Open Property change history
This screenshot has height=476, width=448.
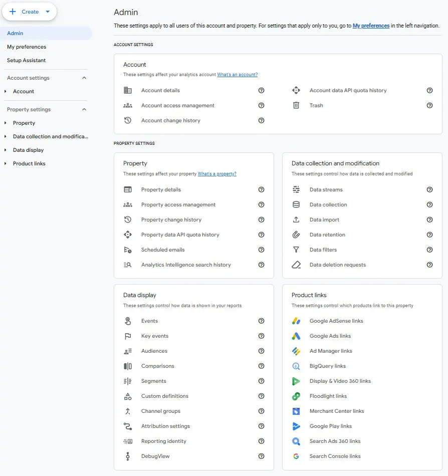pos(171,220)
